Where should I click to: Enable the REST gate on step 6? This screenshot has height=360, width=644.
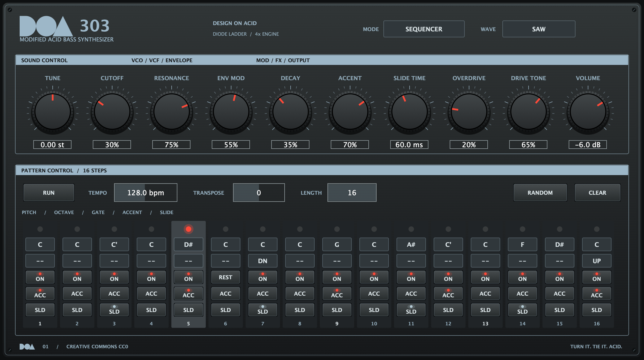pos(226,277)
